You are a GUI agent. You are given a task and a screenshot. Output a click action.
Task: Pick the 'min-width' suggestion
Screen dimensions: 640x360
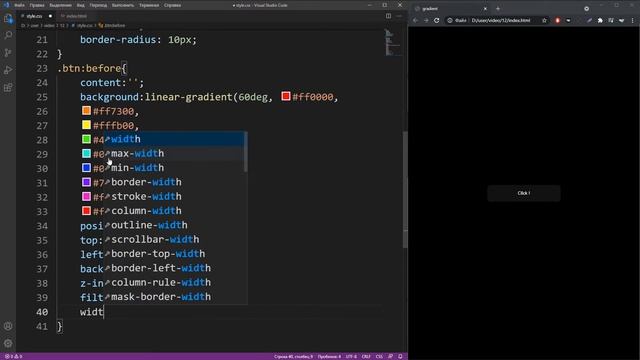point(175,168)
